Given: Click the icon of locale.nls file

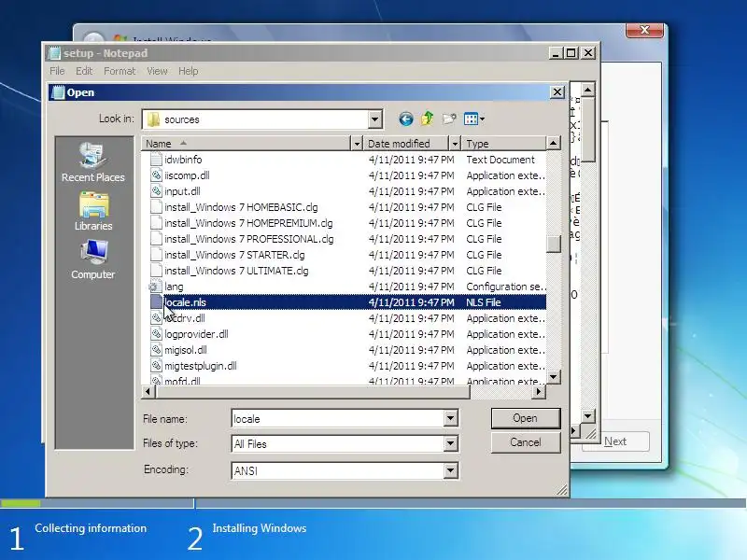Looking at the screenshot, I should [x=156, y=301].
